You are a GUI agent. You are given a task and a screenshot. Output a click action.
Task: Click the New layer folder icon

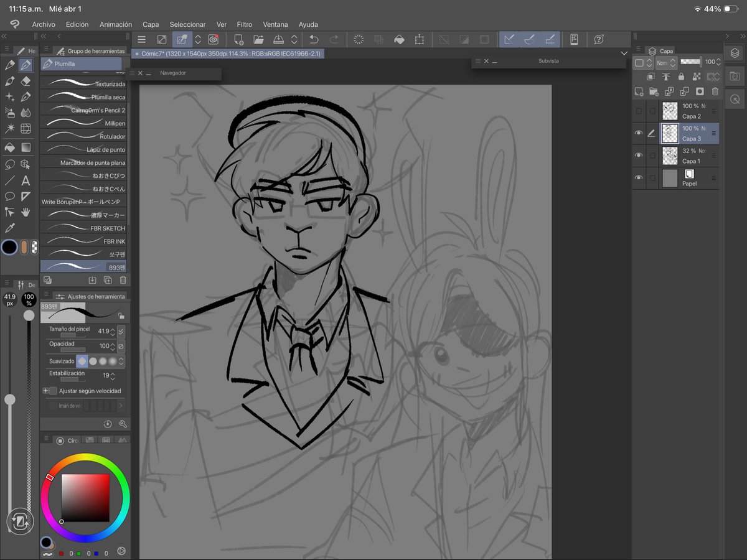pyautogui.click(x=654, y=91)
